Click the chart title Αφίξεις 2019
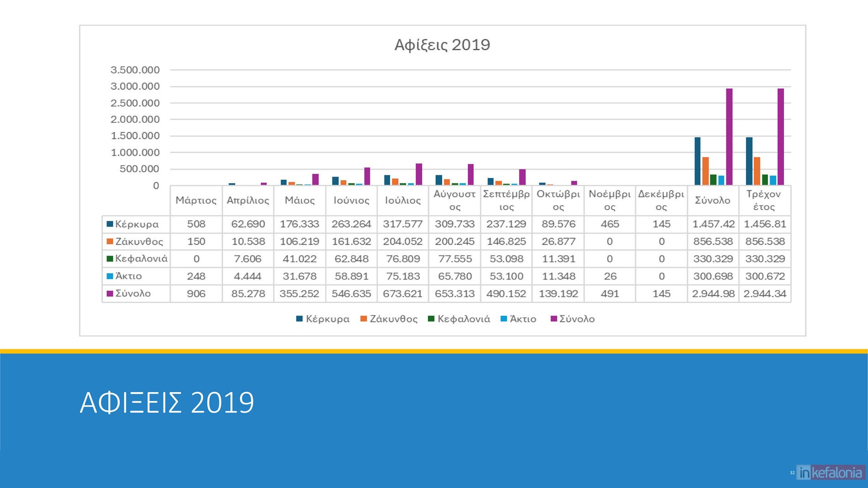The image size is (868, 488). [x=442, y=45]
